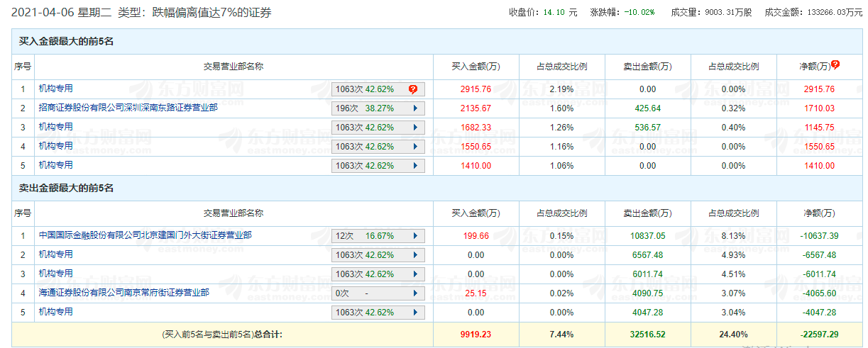
Task: Click the arrow in the 3rd buyer's 1063次 box
Action: tap(414, 128)
